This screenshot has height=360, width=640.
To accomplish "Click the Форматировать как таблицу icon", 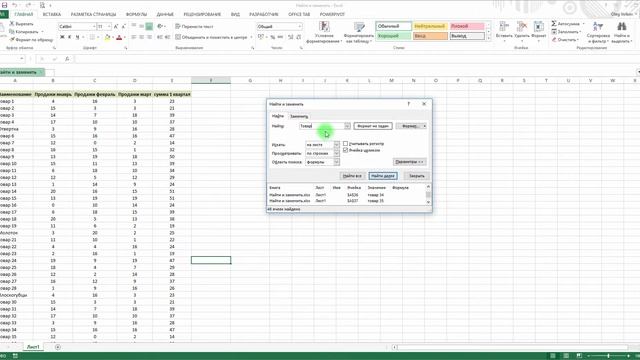I will [359, 27].
